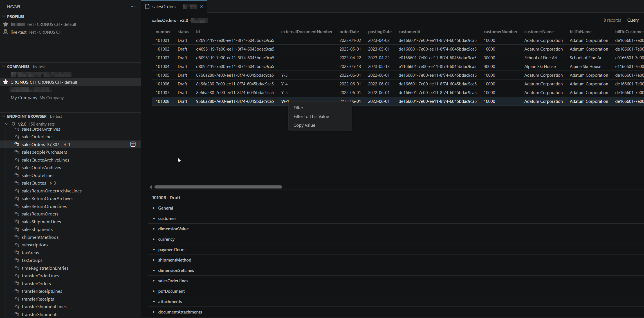Click the School of Fine Art billToName cell
This screenshot has width=644, height=318.
coord(586,58)
